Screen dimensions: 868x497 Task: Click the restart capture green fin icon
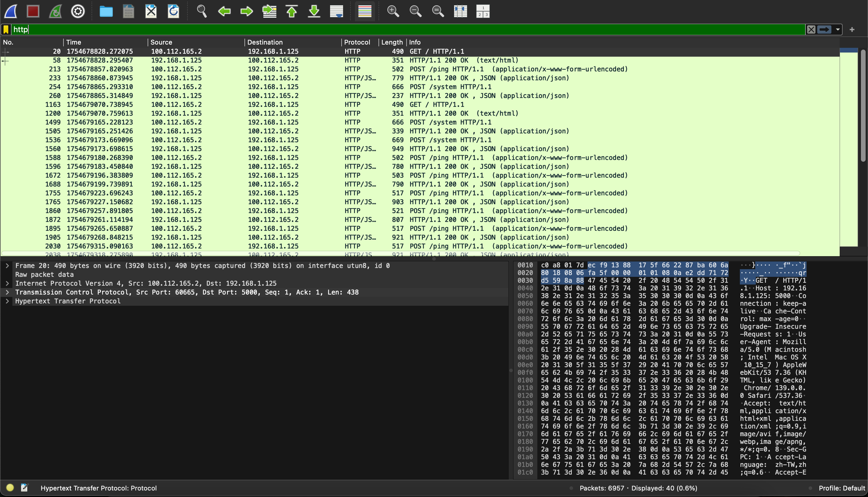[x=55, y=11]
